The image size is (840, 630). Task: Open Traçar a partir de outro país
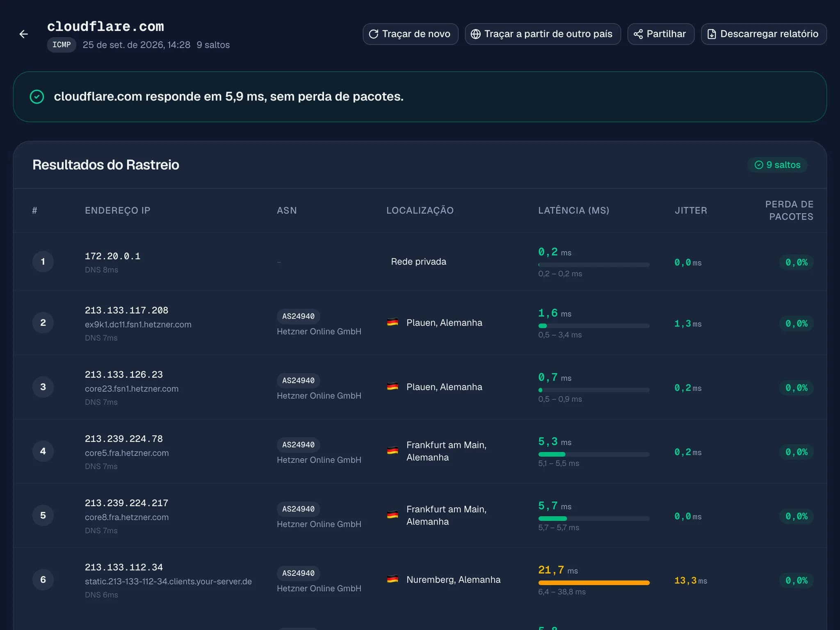(x=543, y=34)
